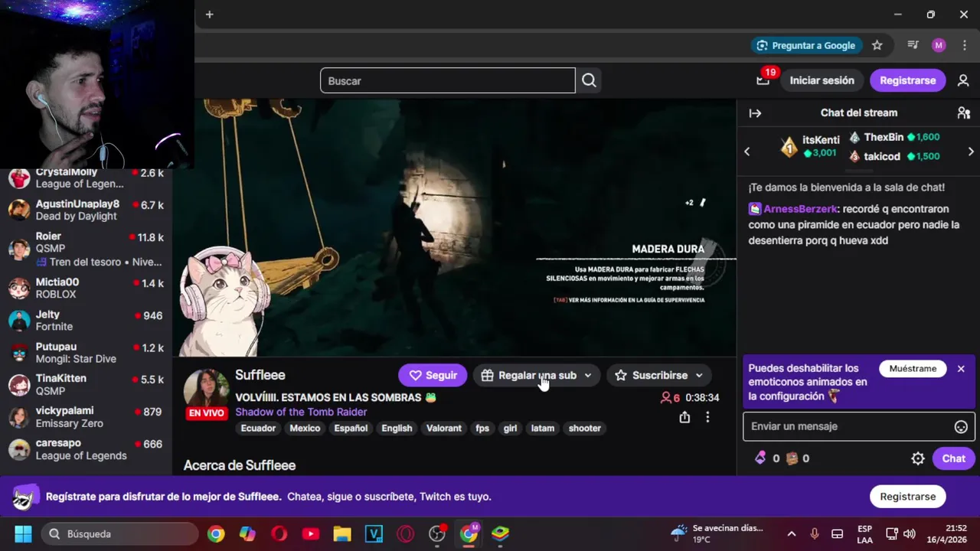Screen dimensions: 980x551
Task: Open the ESP LAA language switcher
Action: point(864,533)
